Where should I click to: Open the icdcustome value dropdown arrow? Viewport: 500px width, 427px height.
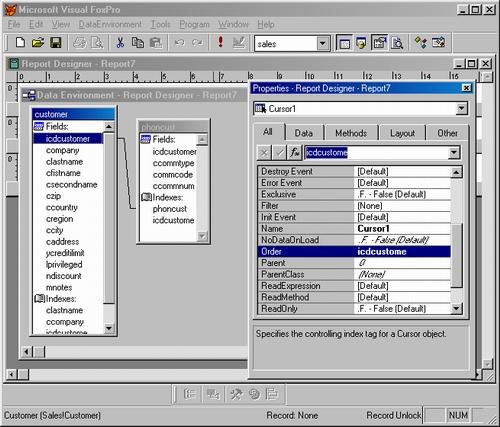(454, 153)
